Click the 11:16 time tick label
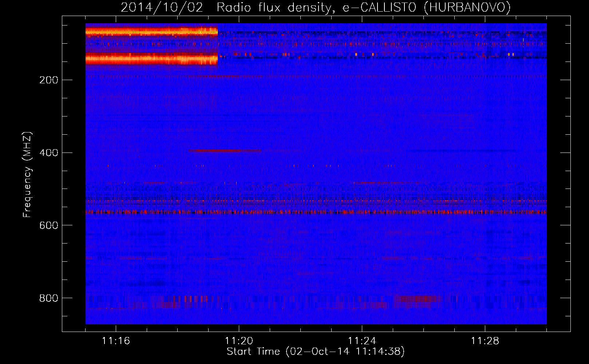This screenshot has width=589, height=364. coord(116,341)
